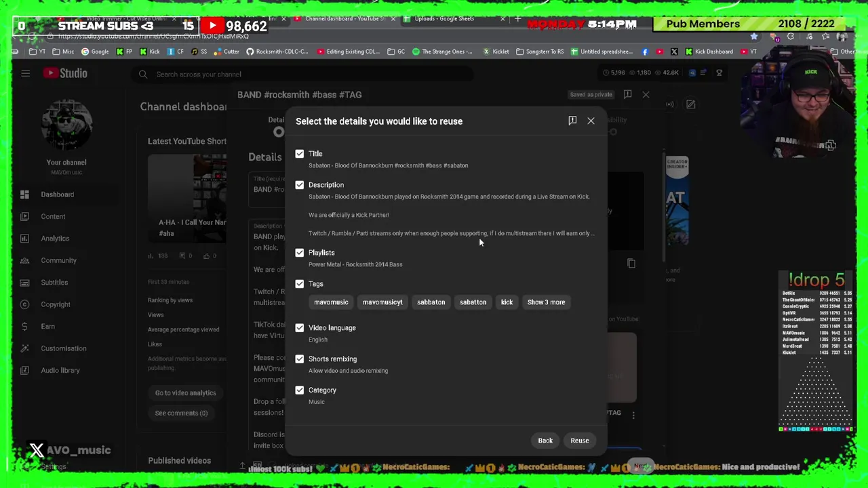Click the Audio library icon in sidebar

(x=24, y=371)
